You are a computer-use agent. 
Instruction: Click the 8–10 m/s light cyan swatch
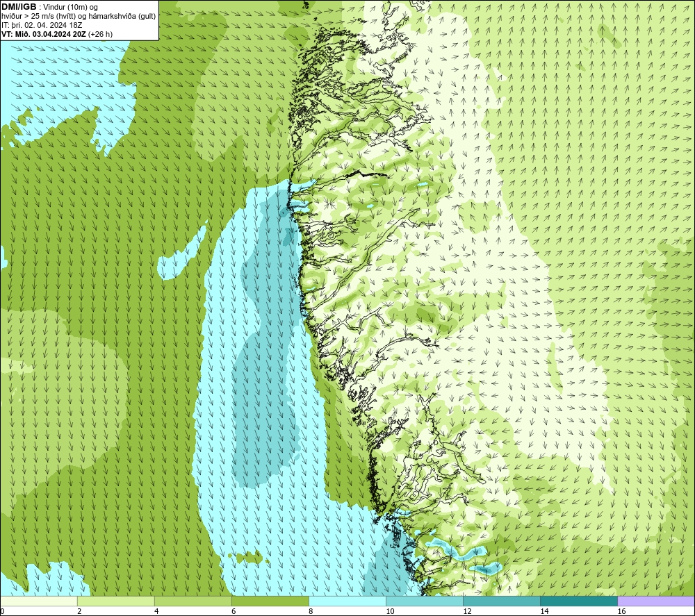(x=347, y=601)
